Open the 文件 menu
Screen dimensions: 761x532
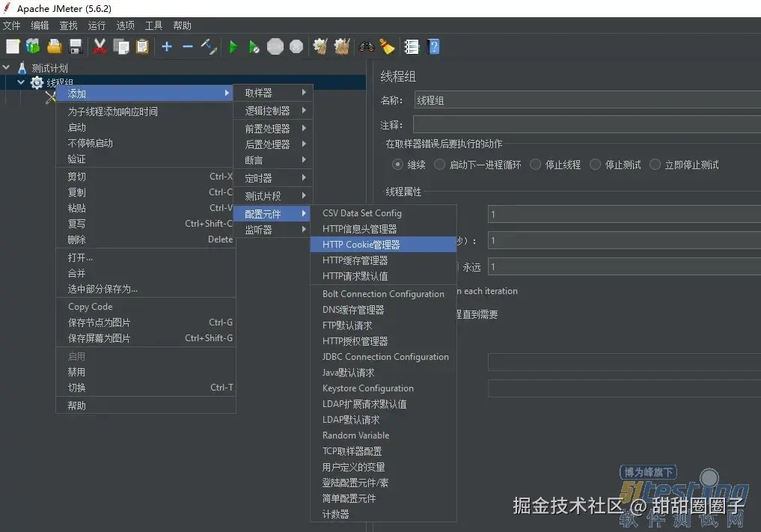12,25
